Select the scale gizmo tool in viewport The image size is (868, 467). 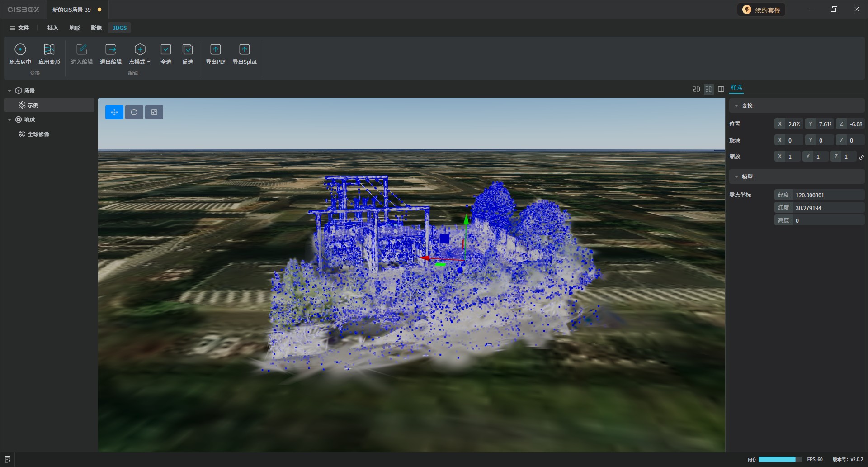(x=154, y=112)
